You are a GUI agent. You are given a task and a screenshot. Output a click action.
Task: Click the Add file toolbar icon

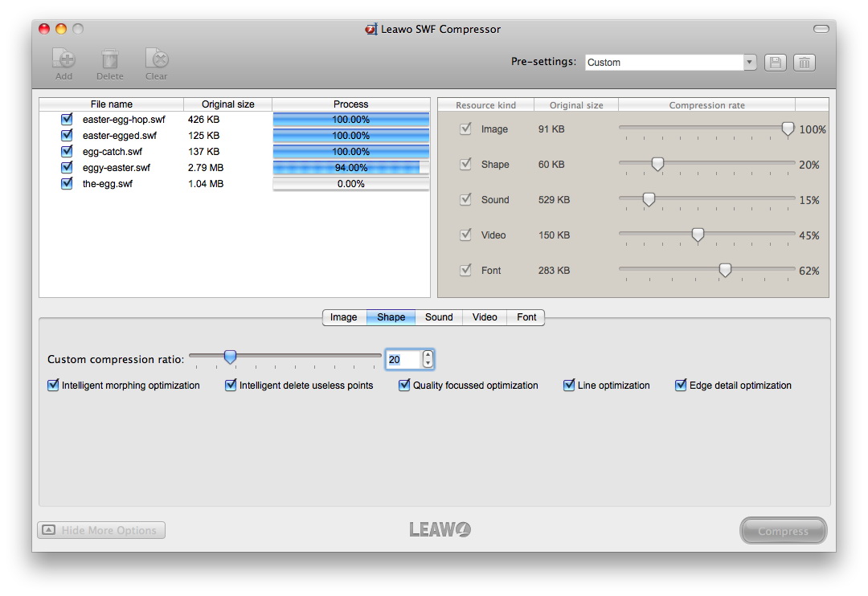point(63,59)
